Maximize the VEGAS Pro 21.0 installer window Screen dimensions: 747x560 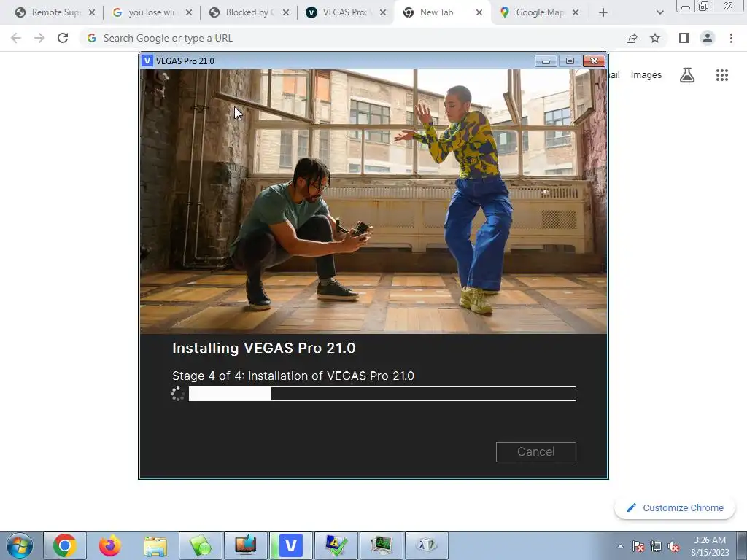coord(570,61)
